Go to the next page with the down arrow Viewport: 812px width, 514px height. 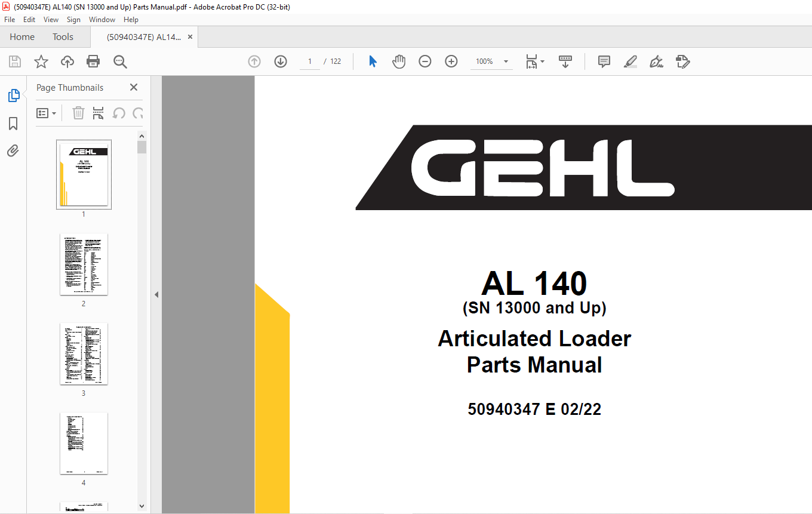[281, 61]
